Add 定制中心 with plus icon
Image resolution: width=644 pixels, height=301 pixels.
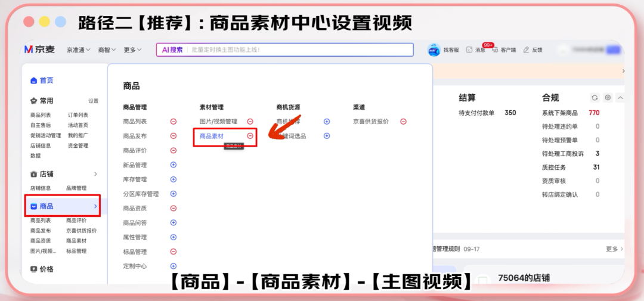[x=174, y=266]
